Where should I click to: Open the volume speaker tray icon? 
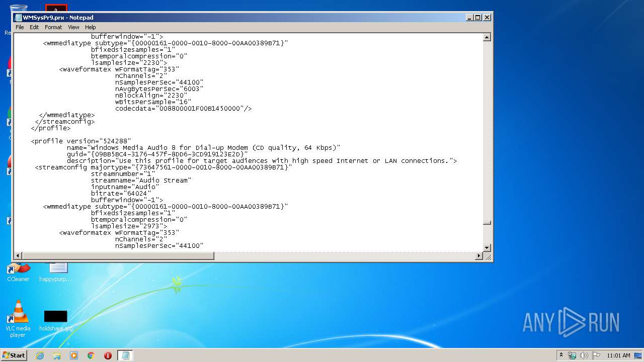click(584, 355)
